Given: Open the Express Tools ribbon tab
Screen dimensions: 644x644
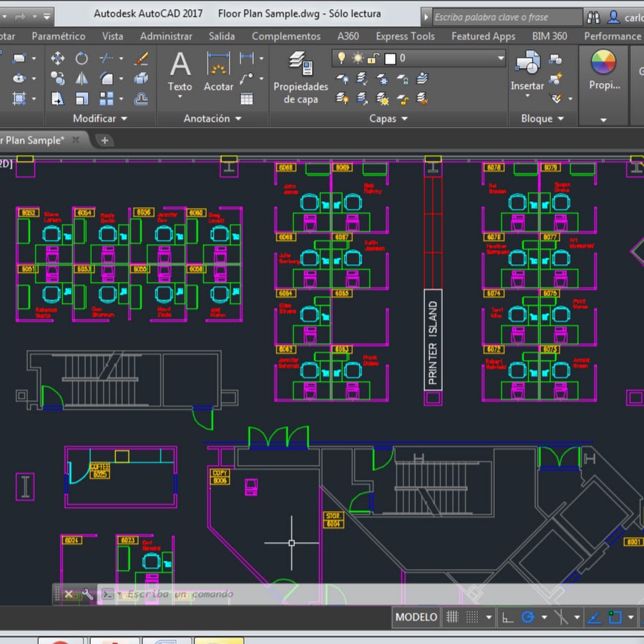Looking at the screenshot, I should click(x=405, y=36).
